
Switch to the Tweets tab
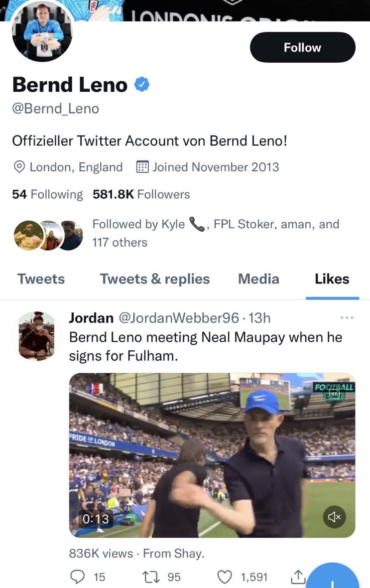(41, 279)
